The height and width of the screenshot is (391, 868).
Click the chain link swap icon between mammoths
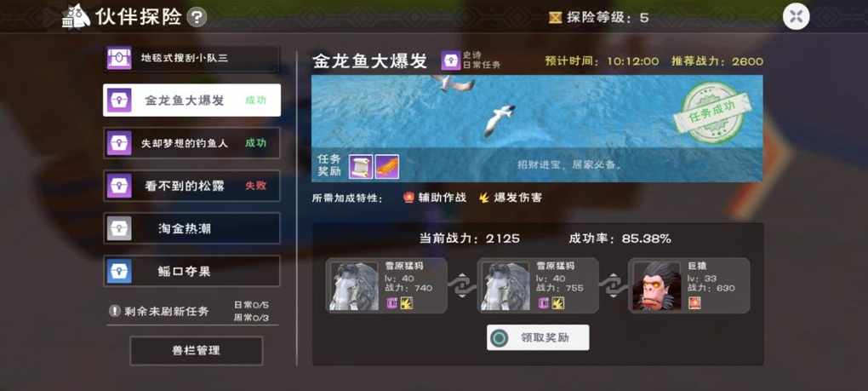click(462, 285)
